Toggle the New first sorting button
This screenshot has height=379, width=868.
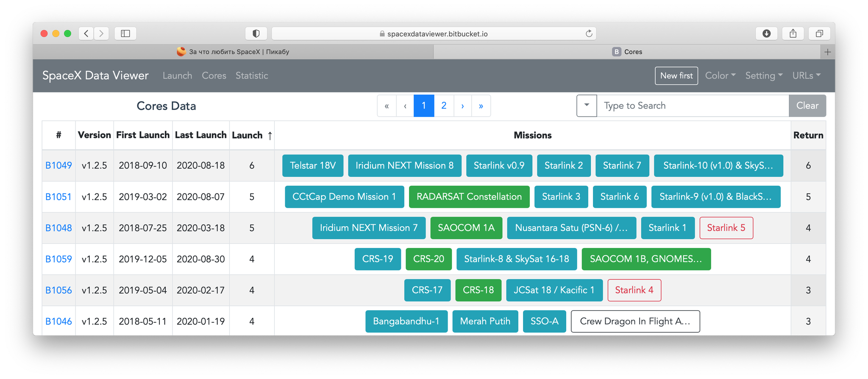click(676, 75)
